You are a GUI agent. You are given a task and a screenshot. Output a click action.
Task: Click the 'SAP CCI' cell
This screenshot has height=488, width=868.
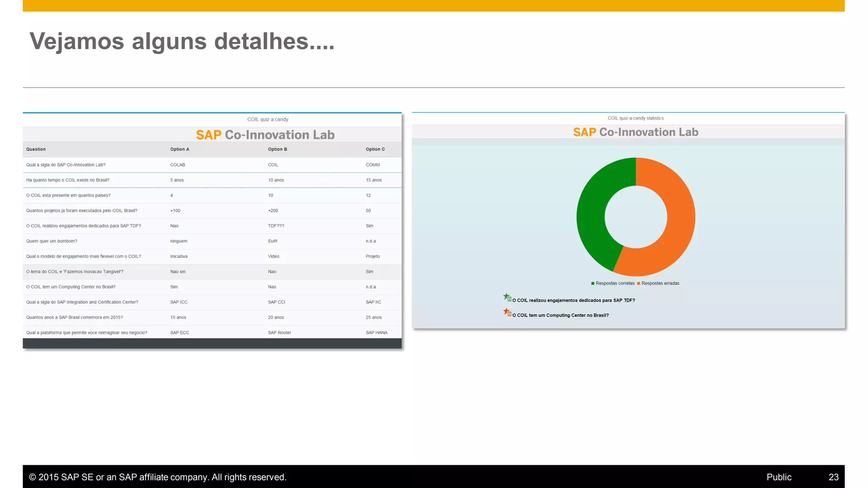277,302
